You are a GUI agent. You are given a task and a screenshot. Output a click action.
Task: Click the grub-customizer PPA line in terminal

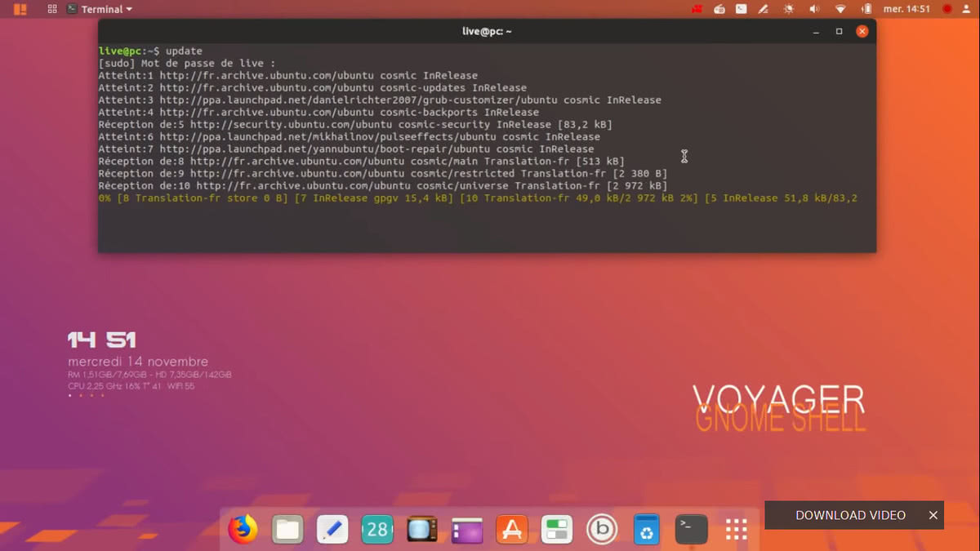click(380, 100)
